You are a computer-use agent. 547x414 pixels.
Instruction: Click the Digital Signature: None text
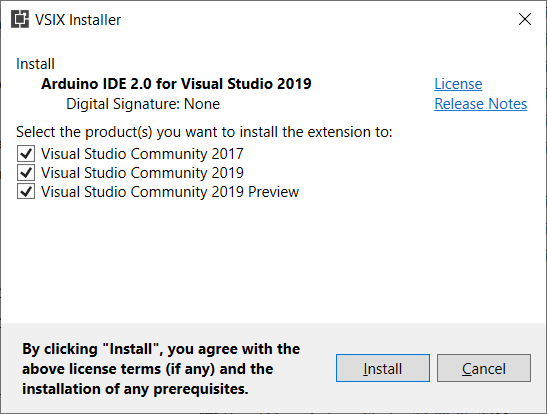point(143,104)
